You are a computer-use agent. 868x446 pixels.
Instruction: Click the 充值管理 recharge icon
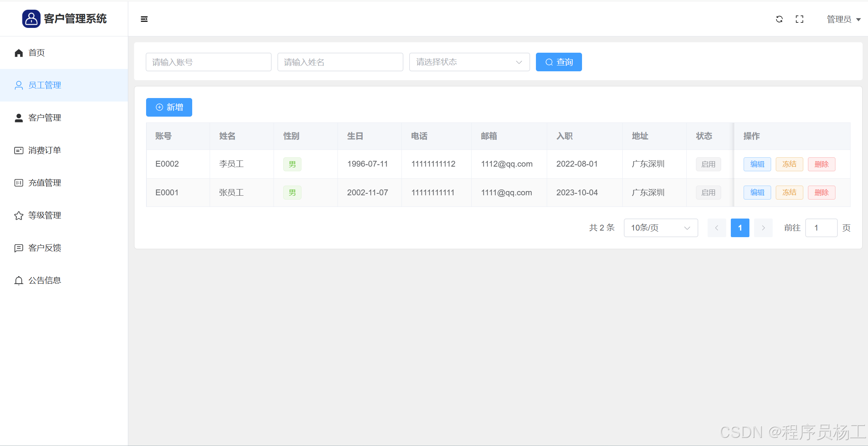(19, 183)
